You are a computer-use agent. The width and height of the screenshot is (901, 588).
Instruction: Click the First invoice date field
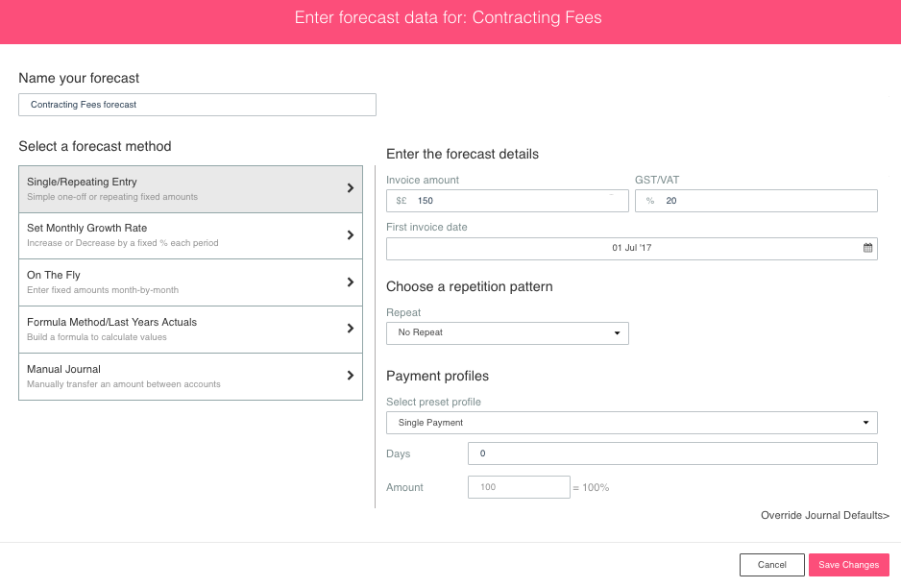pos(631,248)
